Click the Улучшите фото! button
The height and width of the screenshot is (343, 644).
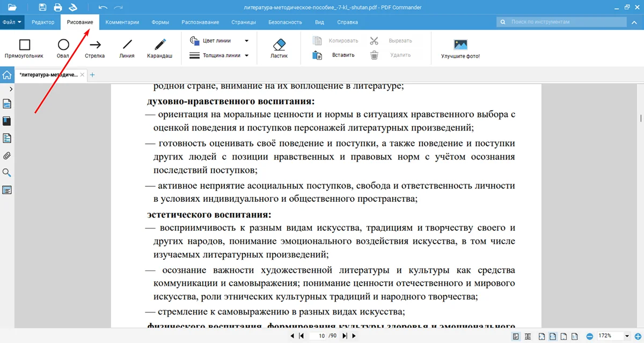(x=460, y=48)
